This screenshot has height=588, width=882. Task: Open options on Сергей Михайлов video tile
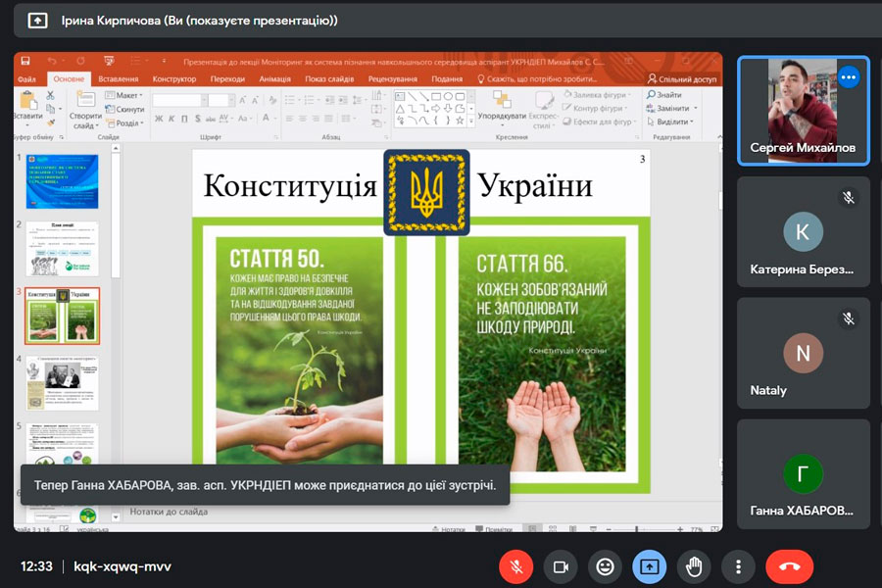click(848, 78)
